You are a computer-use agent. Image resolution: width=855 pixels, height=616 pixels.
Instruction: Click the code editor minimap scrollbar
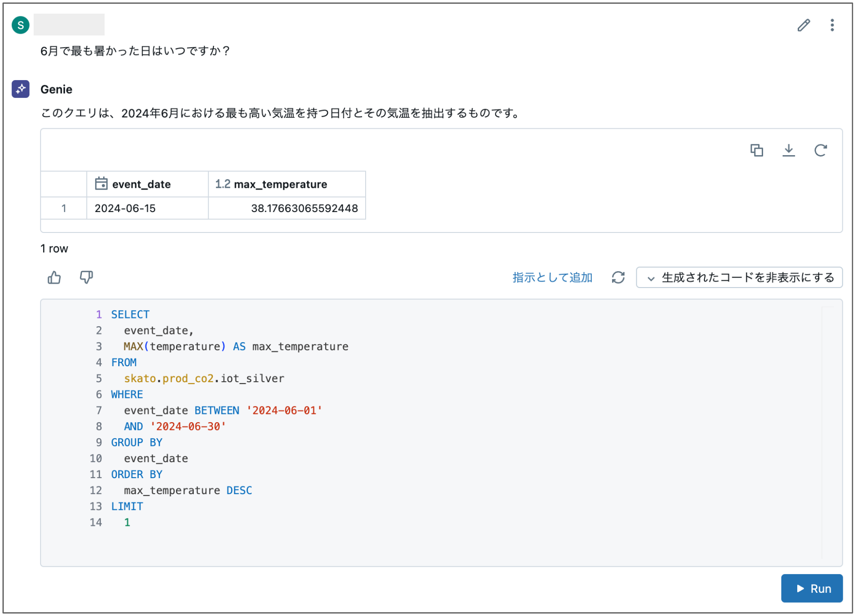click(x=828, y=432)
